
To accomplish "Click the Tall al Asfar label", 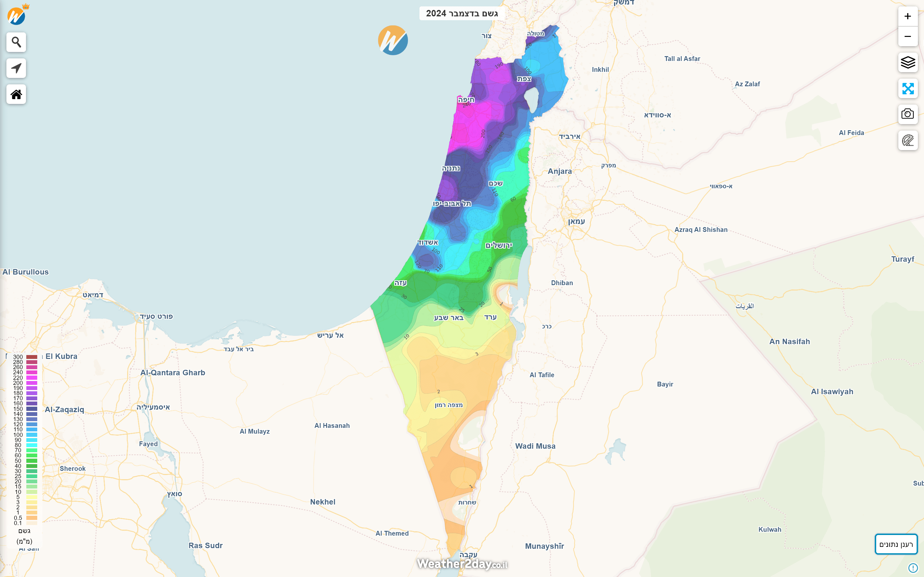I will coord(682,59).
